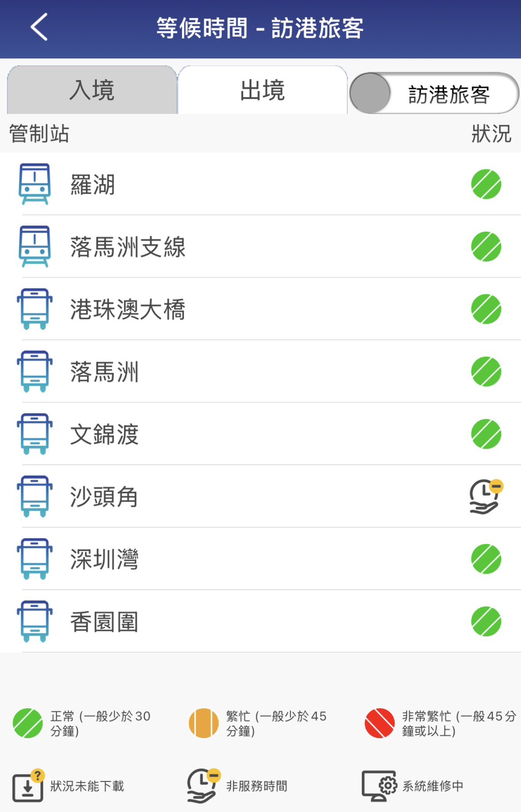Viewport: 521px width, 812px height.
Task: Switch to the 入境 tab
Action: pyautogui.click(x=92, y=91)
